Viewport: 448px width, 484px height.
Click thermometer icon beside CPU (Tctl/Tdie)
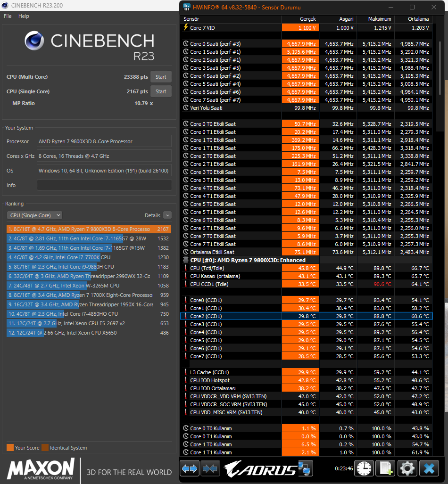point(186,268)
